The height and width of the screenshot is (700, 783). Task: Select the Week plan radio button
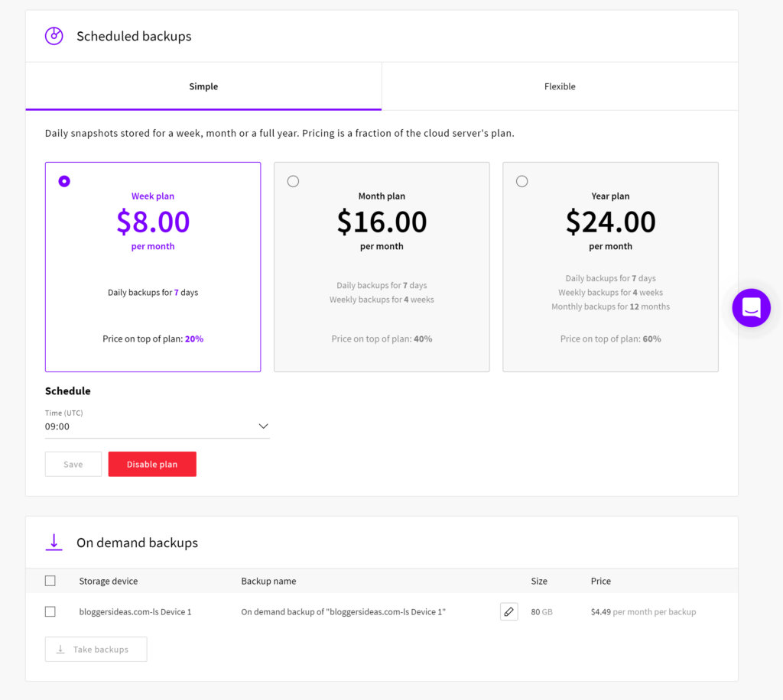tap(64, 181)
